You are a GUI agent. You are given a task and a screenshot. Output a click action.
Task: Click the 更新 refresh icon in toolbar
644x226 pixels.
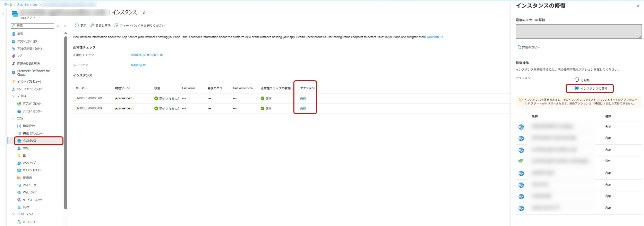coord(77,26)
